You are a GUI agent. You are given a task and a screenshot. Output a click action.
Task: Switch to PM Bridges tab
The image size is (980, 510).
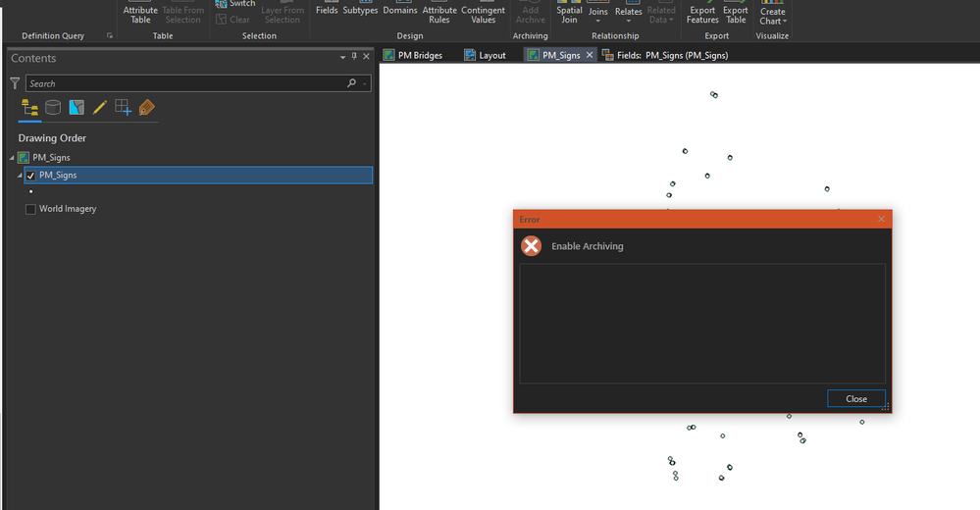(412, 55)
